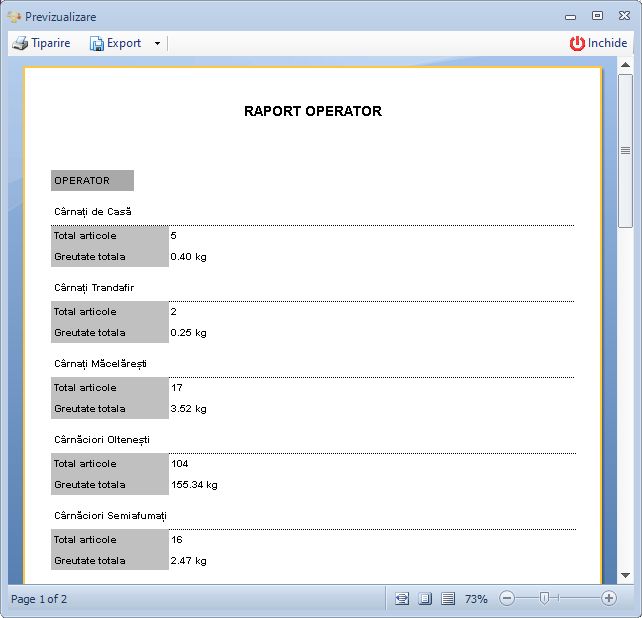This screenshot has width=642, height=618.
Task: Click the printer icon in the toolbar
Action: (20, 43)
